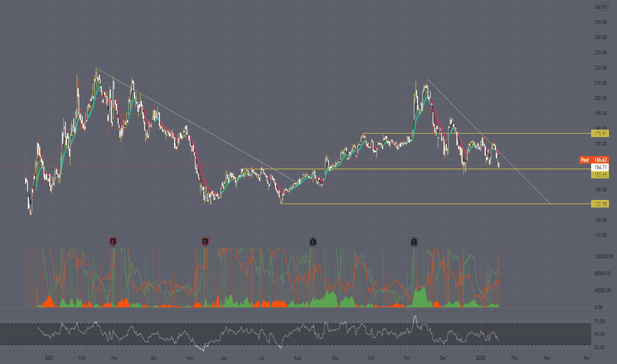Change the USD currency selector on price axis
This screenshot has height=364, width=617.
(x=604, y=7)
